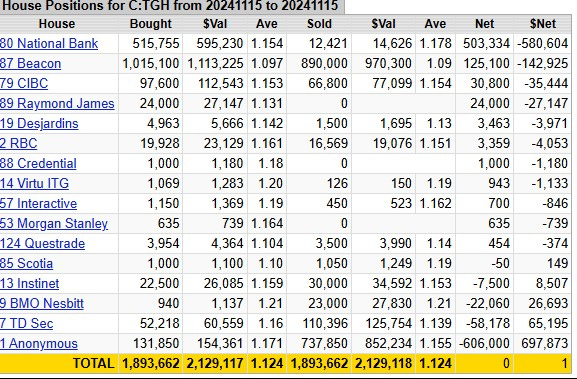Select Virtu ITG sold value 126
The height and width of the screenshot is (379, 577).
(337, 183)
